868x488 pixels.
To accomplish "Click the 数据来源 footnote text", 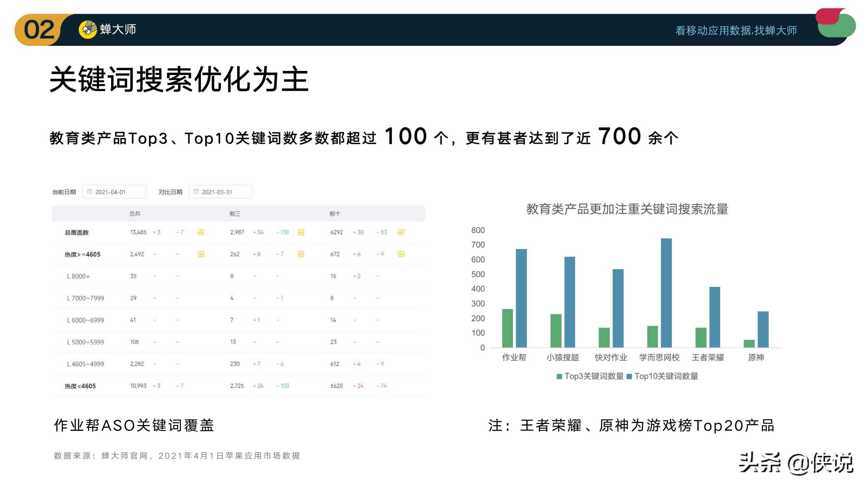I will (177, 456).
